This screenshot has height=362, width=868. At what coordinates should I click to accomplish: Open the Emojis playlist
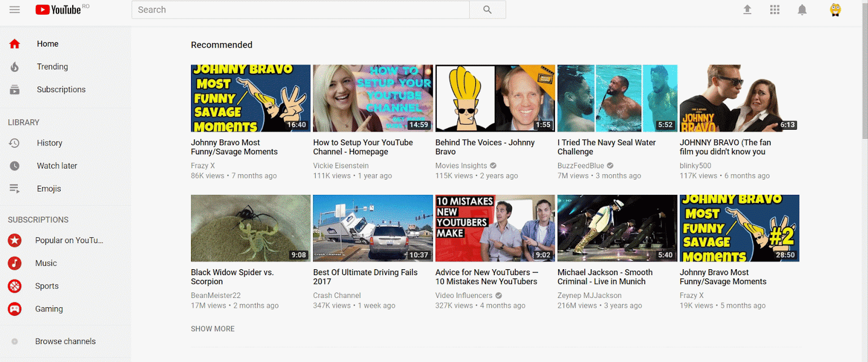pyautogui.click(x=49, y=189)
